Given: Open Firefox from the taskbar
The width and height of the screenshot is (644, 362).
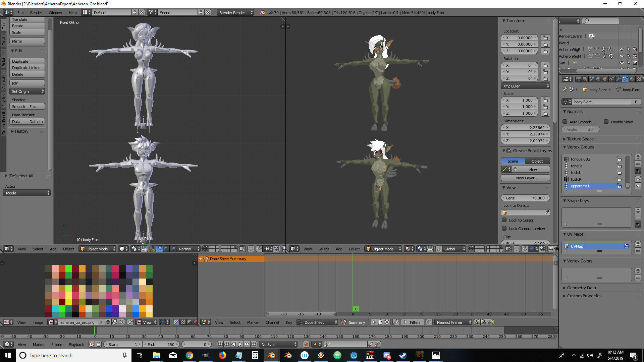Looking at the screenshot, I should (x=222, y=355).
